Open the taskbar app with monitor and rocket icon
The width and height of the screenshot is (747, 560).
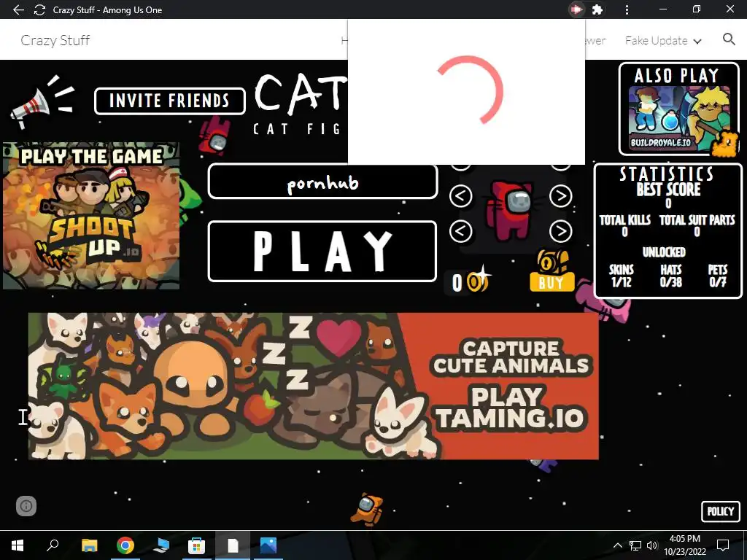(161, 545)
